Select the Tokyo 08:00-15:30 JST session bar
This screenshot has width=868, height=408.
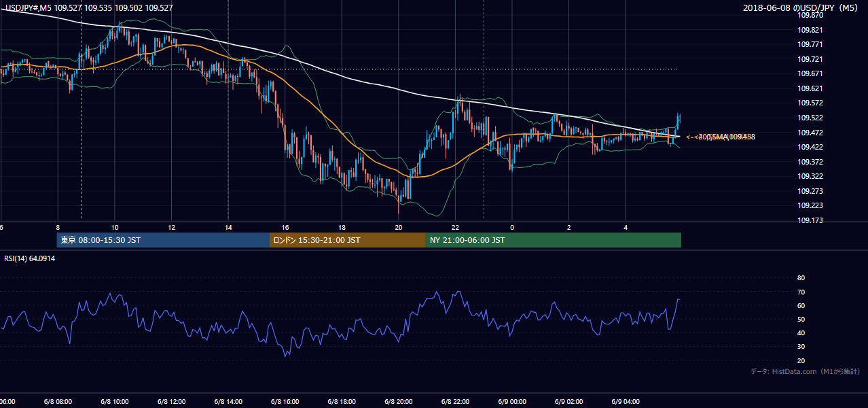[163, 240]
